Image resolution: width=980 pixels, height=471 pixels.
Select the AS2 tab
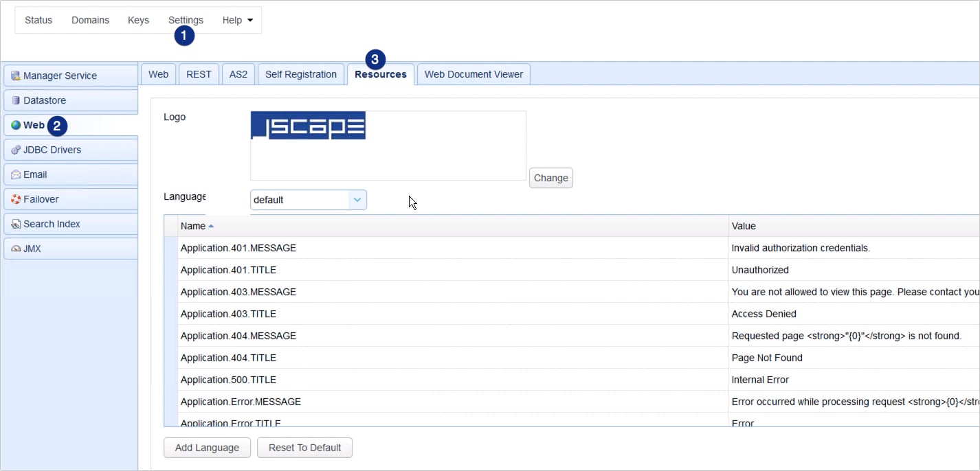(x=238, y=73)
